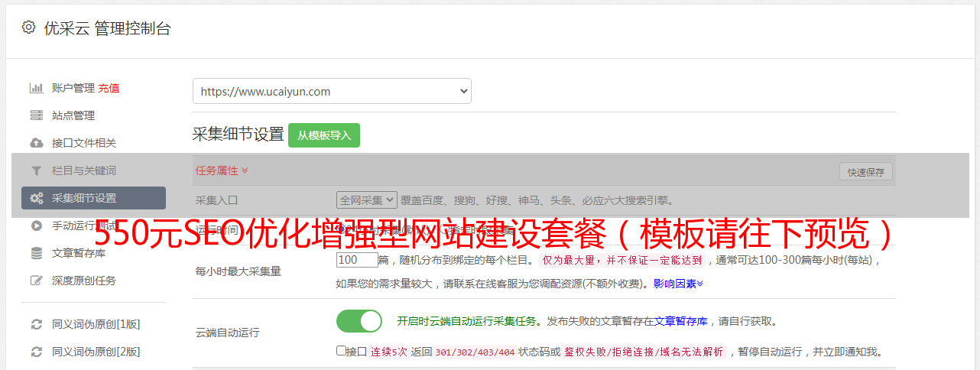The width and height of the screenshot is (980, 370).
Task: Click the server icon for 站点管理
Action: 36,115
